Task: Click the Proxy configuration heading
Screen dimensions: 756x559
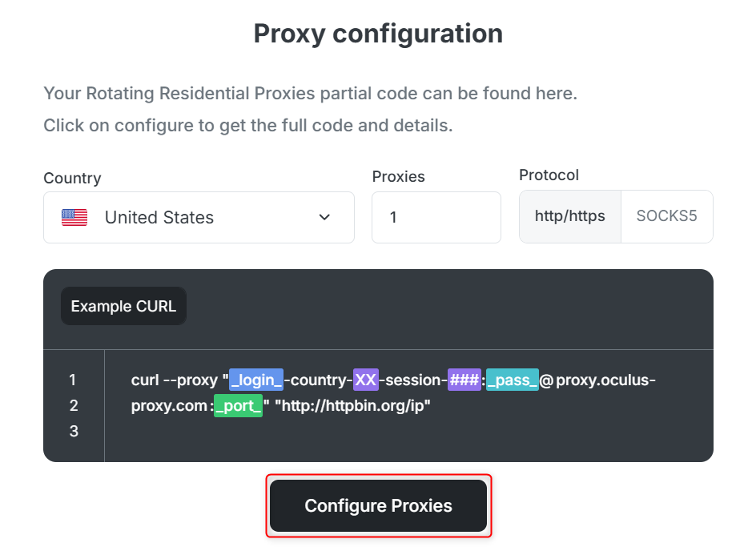Action: point(378,34)
